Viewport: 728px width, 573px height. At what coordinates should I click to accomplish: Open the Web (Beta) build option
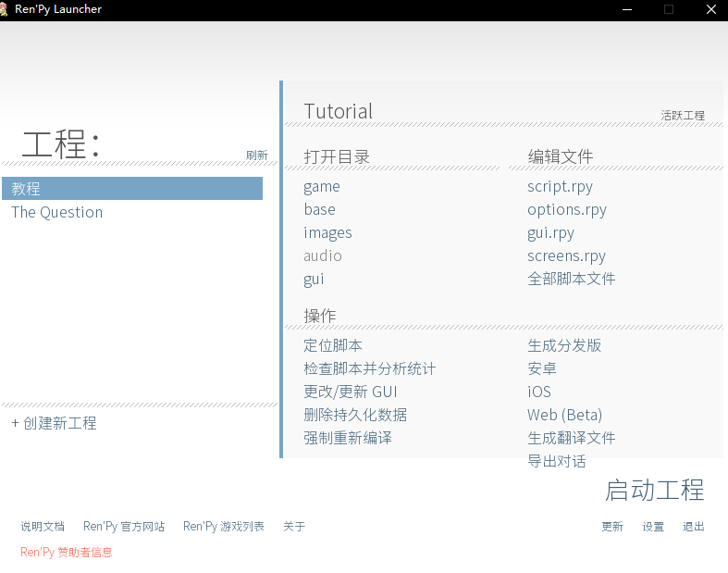[564, 415]
